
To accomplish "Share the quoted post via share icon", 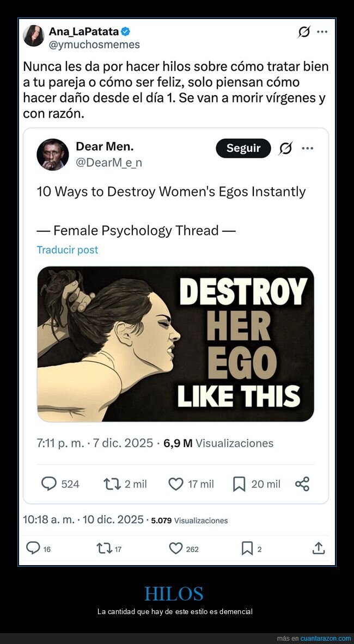I will coord(302,484).
